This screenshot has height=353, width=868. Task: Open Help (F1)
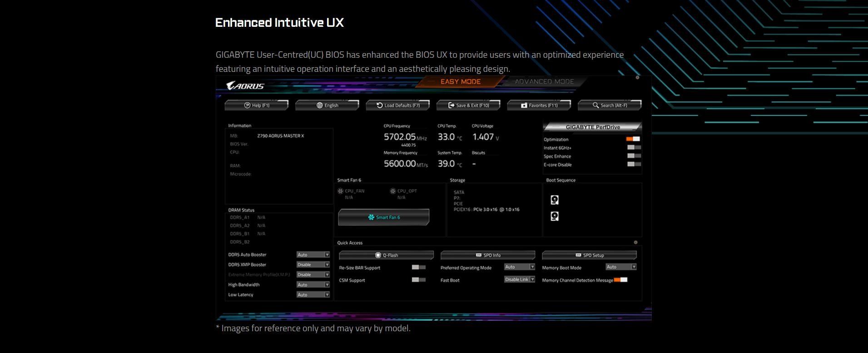coord(257,105)
